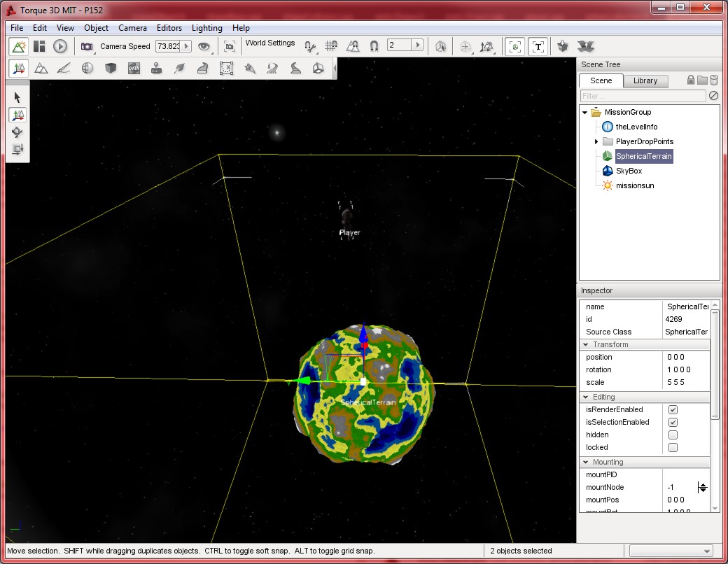
Task: Toggle object icons rendering button
Action: coord(515,46)
